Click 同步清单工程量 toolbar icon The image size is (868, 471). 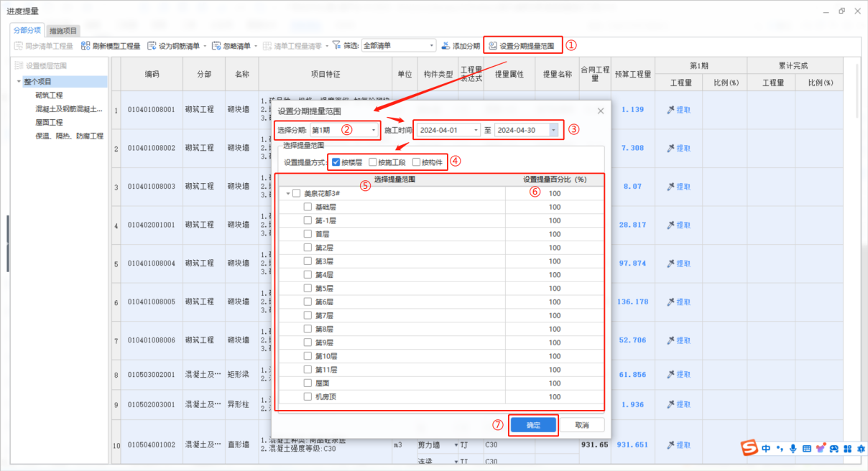(19, 46)
